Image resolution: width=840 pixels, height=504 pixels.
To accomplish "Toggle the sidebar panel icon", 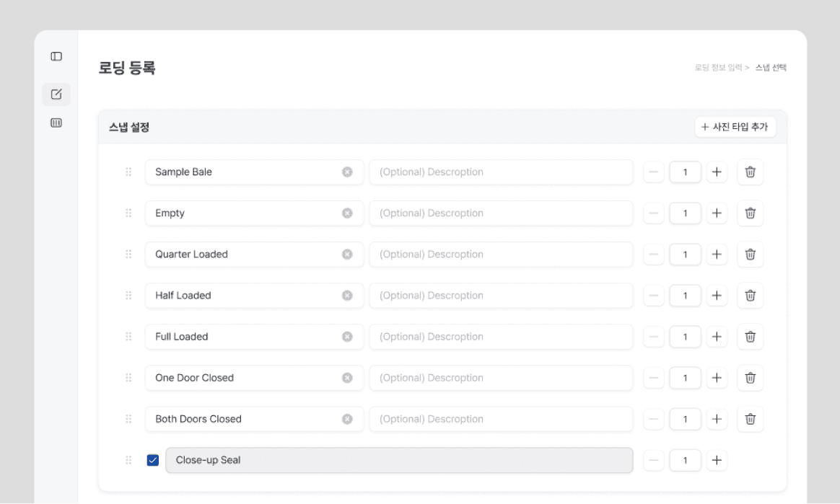I will 56,56.
